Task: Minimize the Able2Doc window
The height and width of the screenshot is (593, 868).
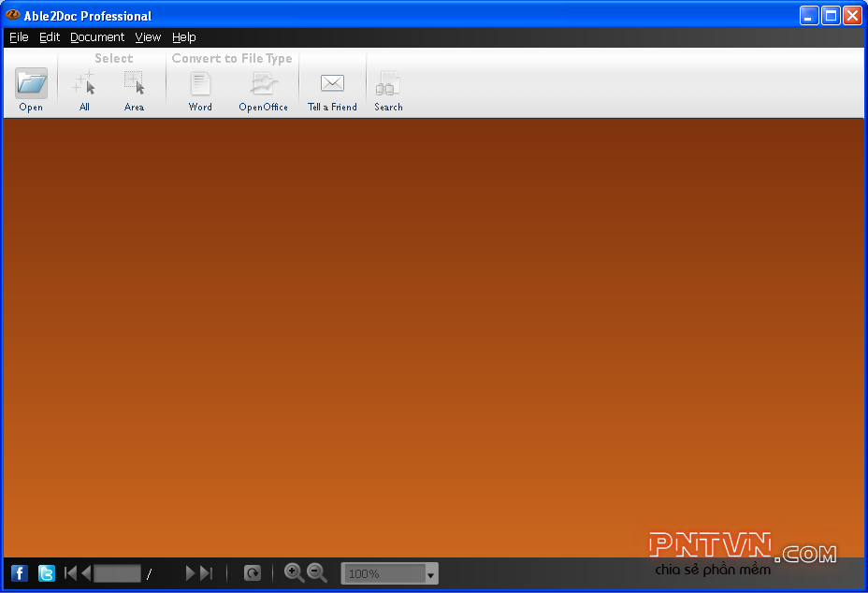Action: pos(809,16)
